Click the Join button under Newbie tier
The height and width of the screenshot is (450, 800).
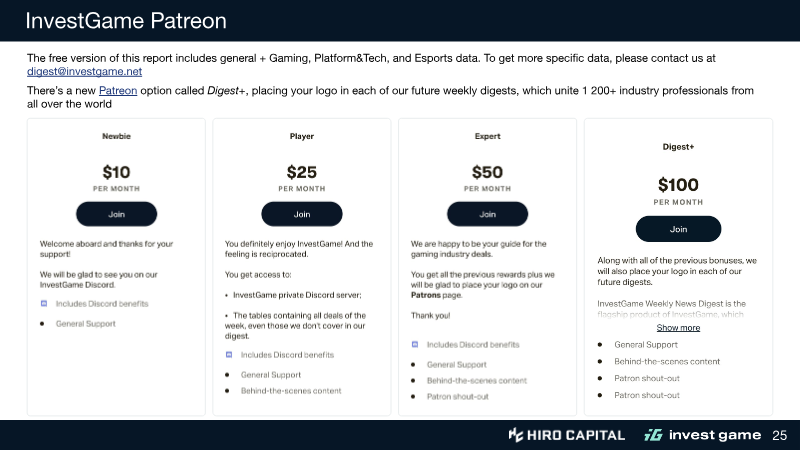tap(117, 213)
